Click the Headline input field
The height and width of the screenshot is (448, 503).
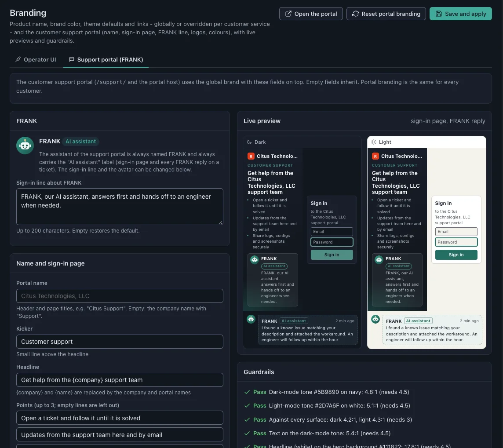[120, 380]
